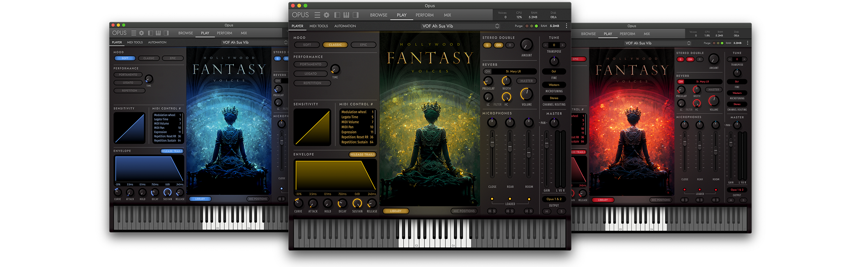The height and width of the screenshot is (267, 868).
Task: Toggle right sidebar panel icon in center window
Action: click(356, 15)
